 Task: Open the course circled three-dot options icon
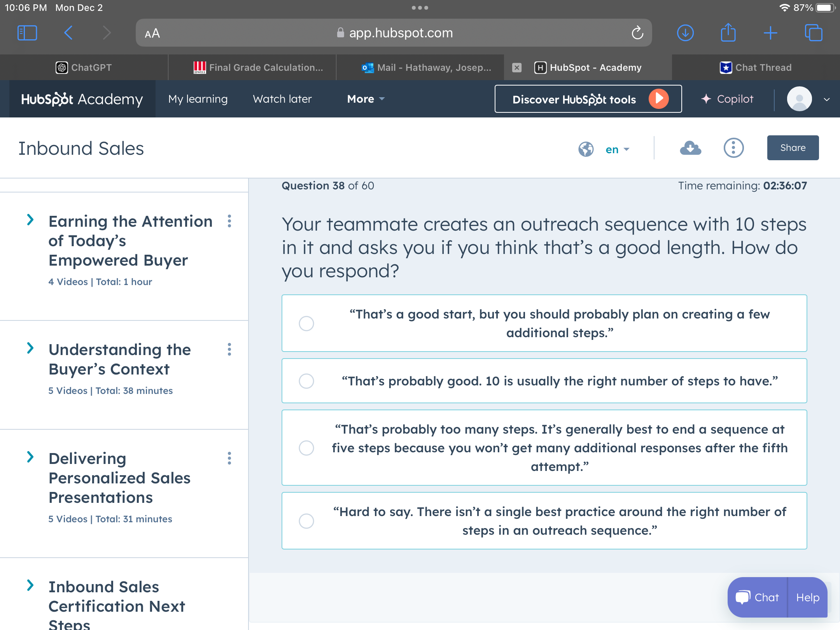[733, 148]
